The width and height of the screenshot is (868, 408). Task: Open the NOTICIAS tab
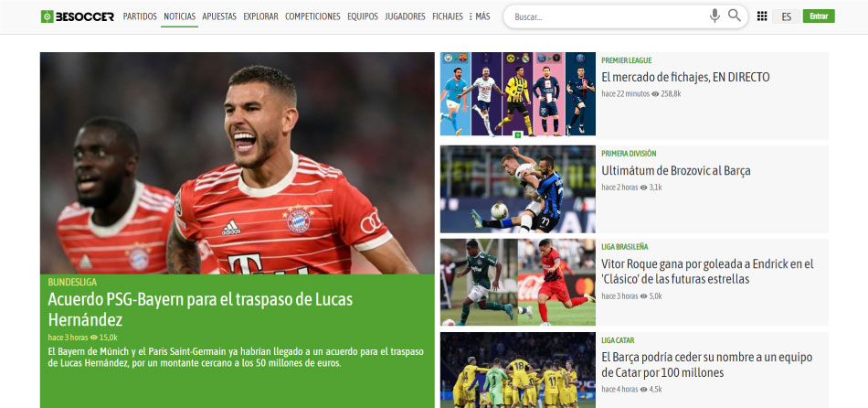179,16
